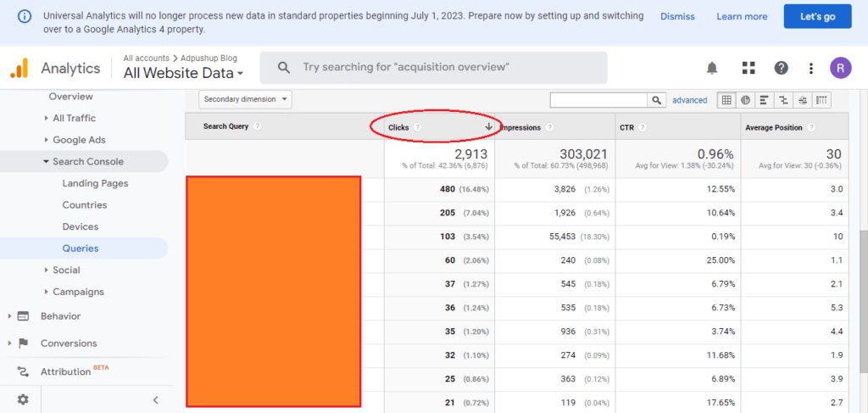
Task: Open the Secondary dimension dropdown
Action: pyautogui.click(x=245, y=99)
